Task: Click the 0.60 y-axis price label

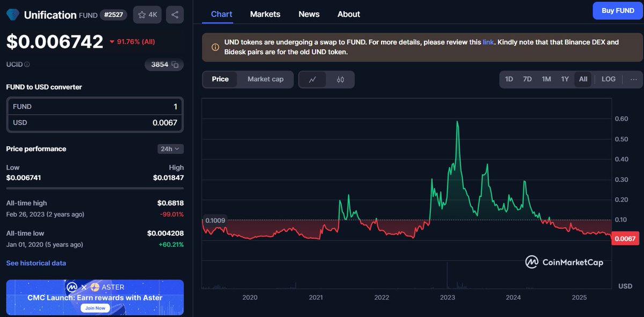Action: point(621,119)
